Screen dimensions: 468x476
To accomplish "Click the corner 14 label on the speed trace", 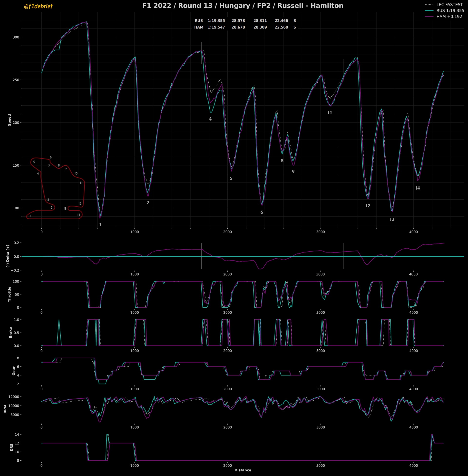I will click(x=417, y=188).
